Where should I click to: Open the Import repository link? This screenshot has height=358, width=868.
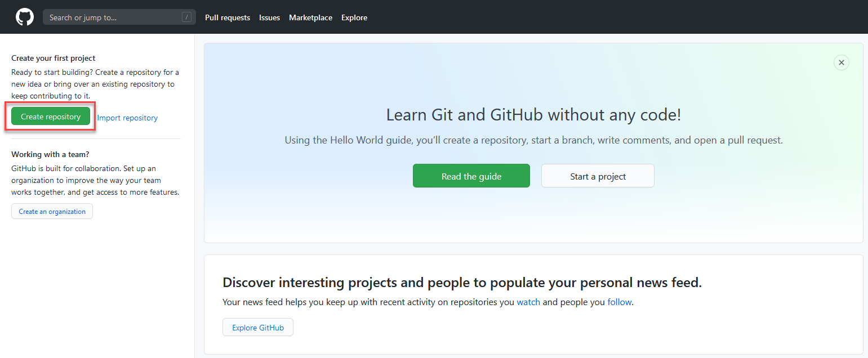click(x=127, y=118)
